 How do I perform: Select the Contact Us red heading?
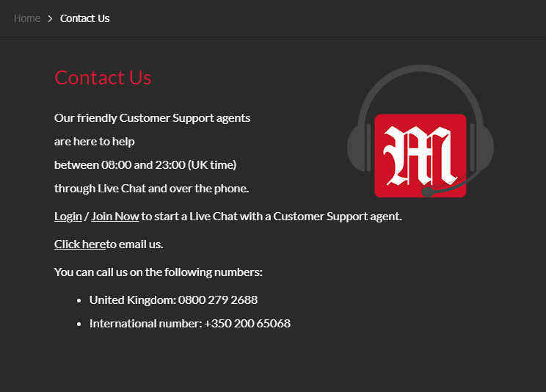103,77
